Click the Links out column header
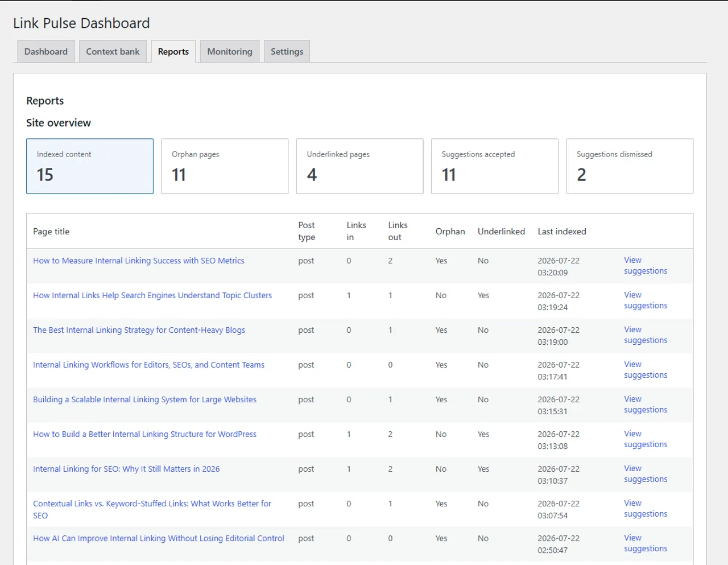Viewport: 728px width, 565px height. point(398,232)
